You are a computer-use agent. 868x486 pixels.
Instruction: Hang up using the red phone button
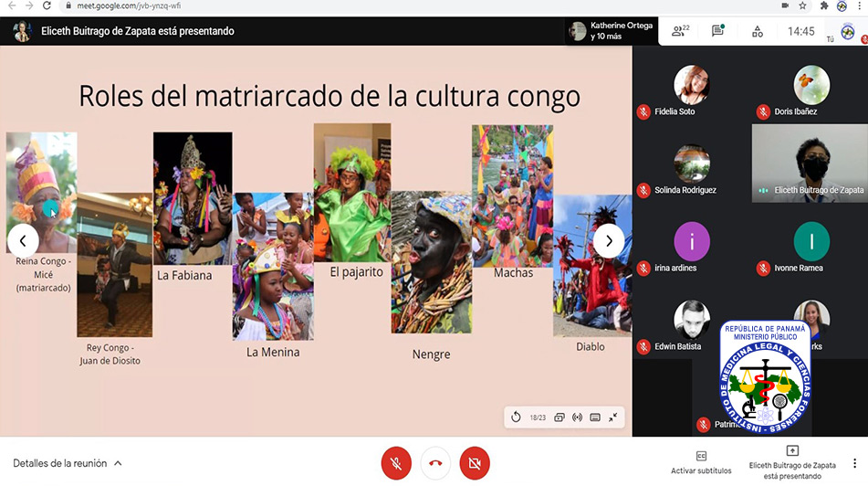pyautogui.click(x=435, y=463)
